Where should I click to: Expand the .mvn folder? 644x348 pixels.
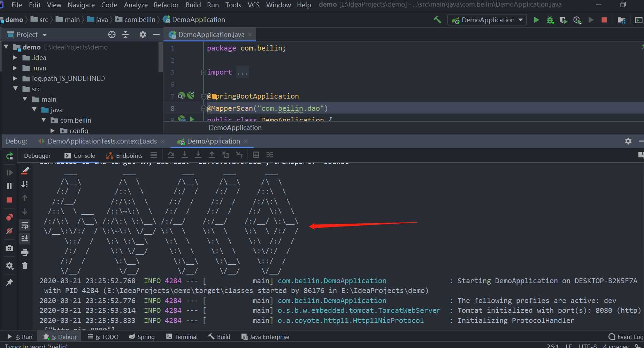15,68
